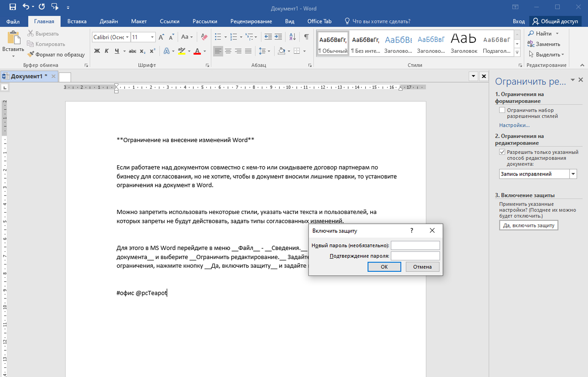
Task: Open the Office Tab ribbon tab
Action: pyautogui.click(x=319, y=21)
